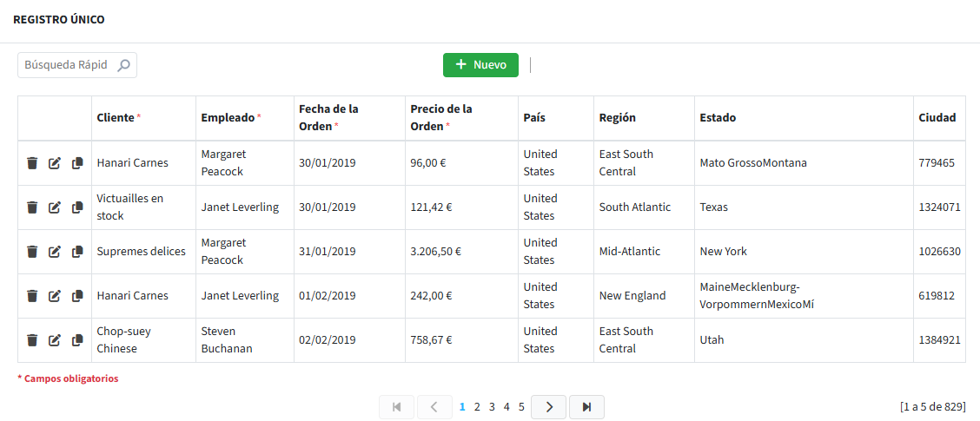Image resolution: width=980 pixels, height=421 pixels.
Task: Open page 3 of results
Action: 492,407
